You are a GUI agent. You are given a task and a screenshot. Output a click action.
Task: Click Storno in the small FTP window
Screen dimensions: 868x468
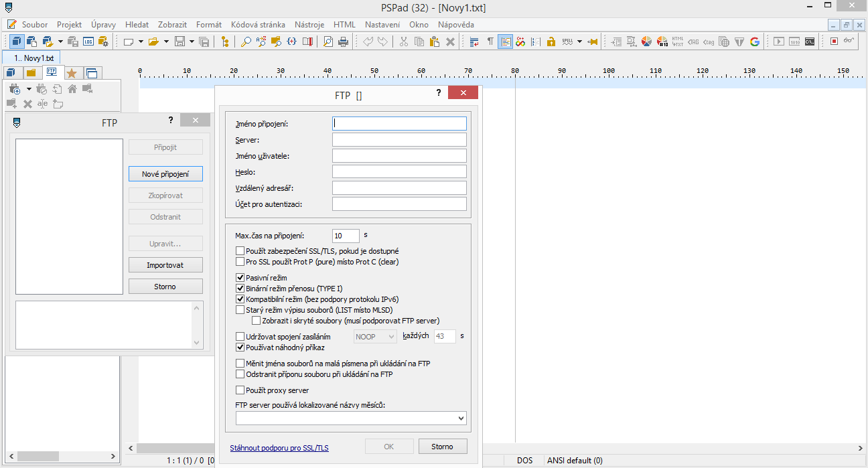[x=165, y=287]
